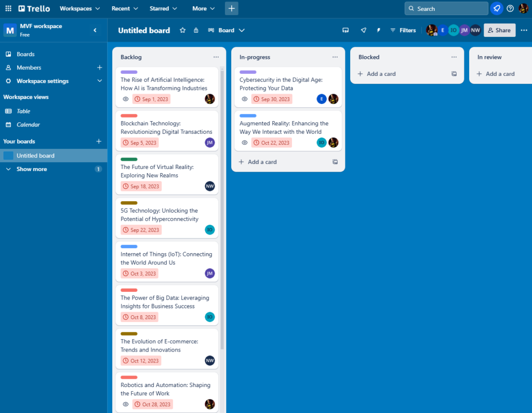Open the Workspaces dropdown
This screenshot has width=532, height=413.
pyautogui.click(x=79, y=8)
